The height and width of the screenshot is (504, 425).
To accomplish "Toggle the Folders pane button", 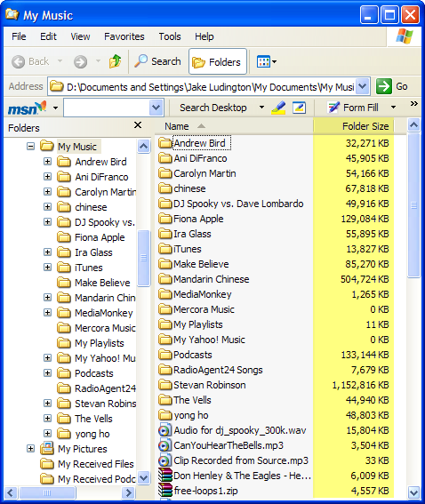I will coord(218,61).
